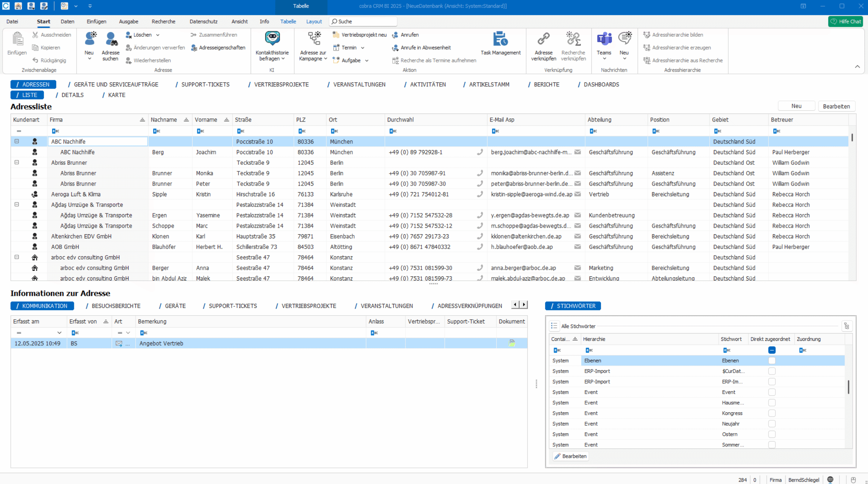
Task: Click the Ausschneiden scissors icon
Action: [x=35, y=35]
